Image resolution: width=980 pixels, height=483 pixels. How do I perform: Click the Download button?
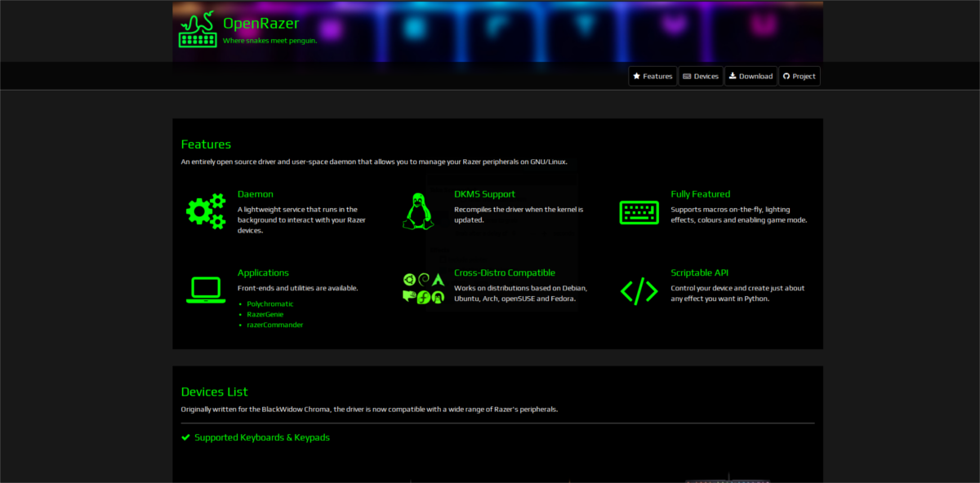point(751,75)
